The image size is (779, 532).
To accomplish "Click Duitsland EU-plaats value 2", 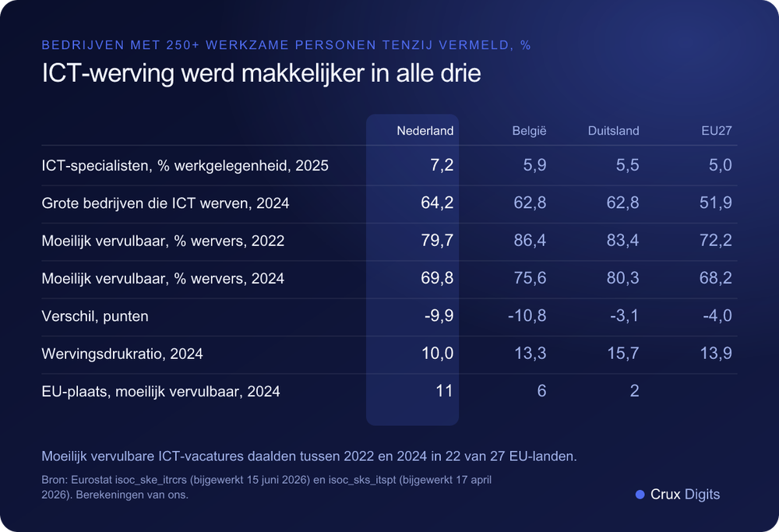I will [634, 391].
